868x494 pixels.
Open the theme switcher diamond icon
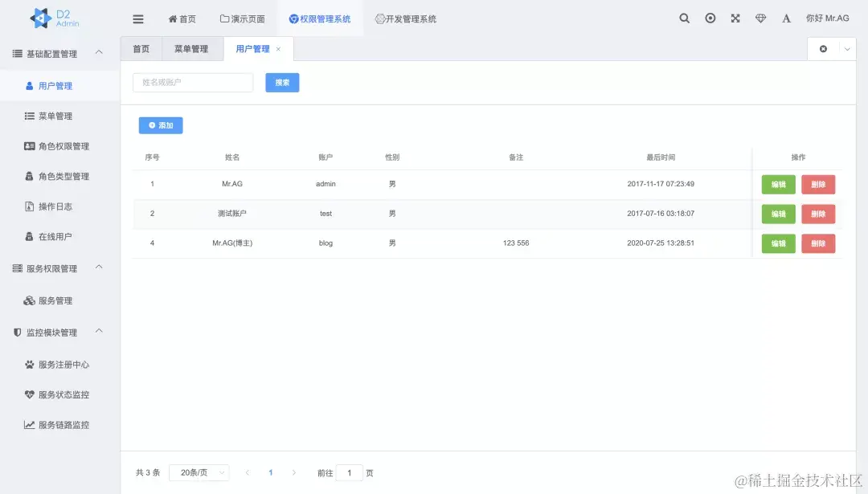(x=760, y=18)
